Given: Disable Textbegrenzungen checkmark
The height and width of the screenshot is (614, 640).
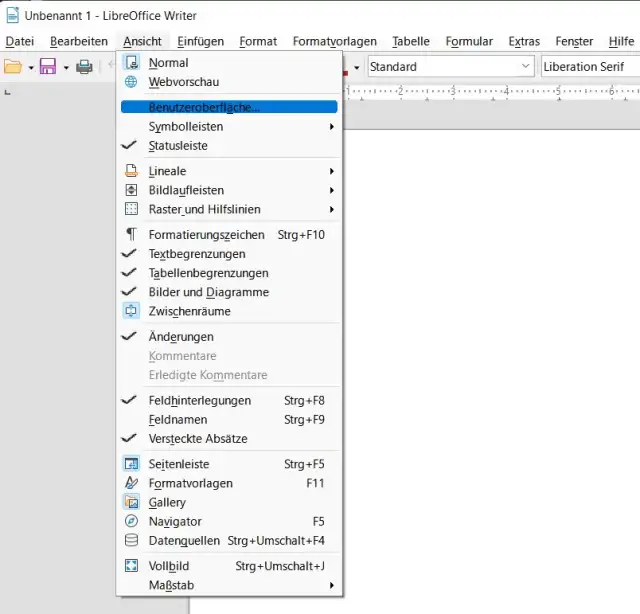Looking at the screenshot, I should [196, 254].
